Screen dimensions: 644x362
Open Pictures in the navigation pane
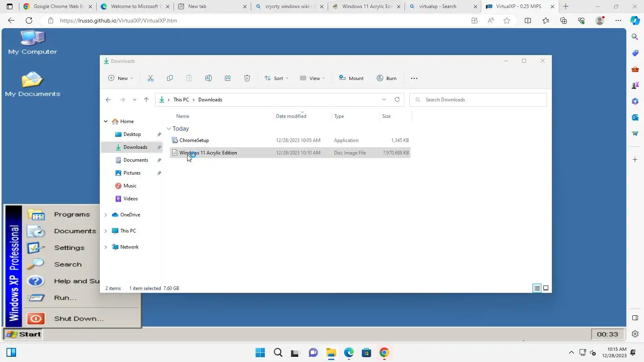[132, 173]
